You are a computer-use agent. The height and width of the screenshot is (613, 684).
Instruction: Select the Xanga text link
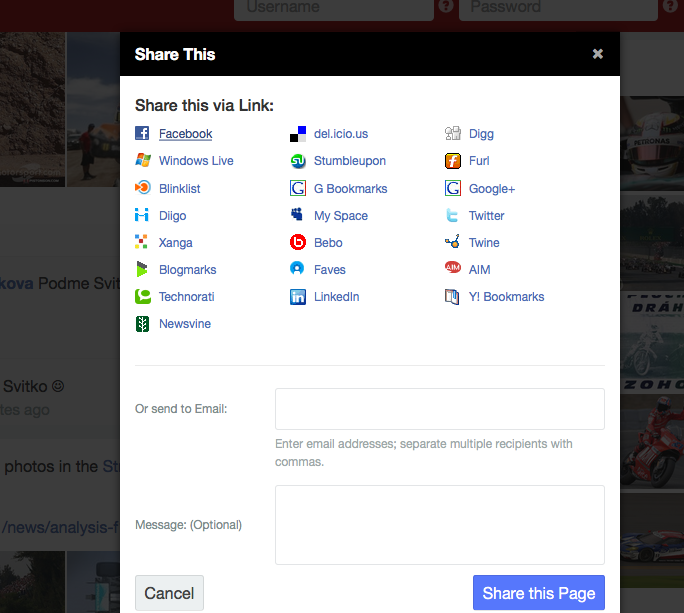175,243
